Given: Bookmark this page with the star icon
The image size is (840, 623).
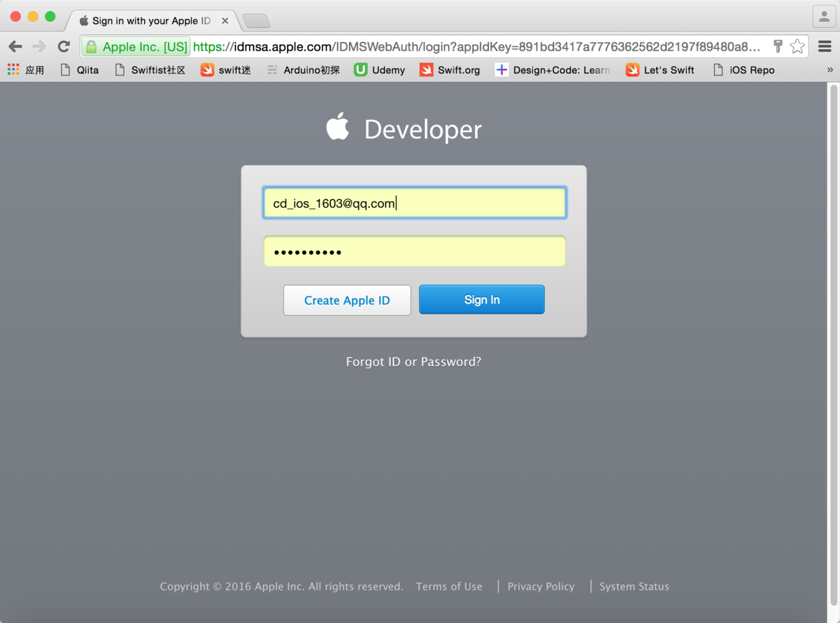Looking at the screenshot, I should tap(797, 46).
